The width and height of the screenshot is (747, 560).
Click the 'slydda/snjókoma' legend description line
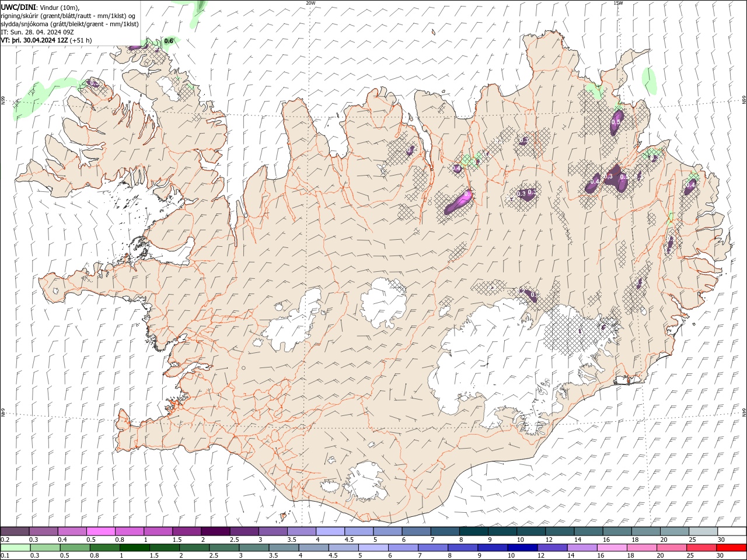(x=70, y=24)
